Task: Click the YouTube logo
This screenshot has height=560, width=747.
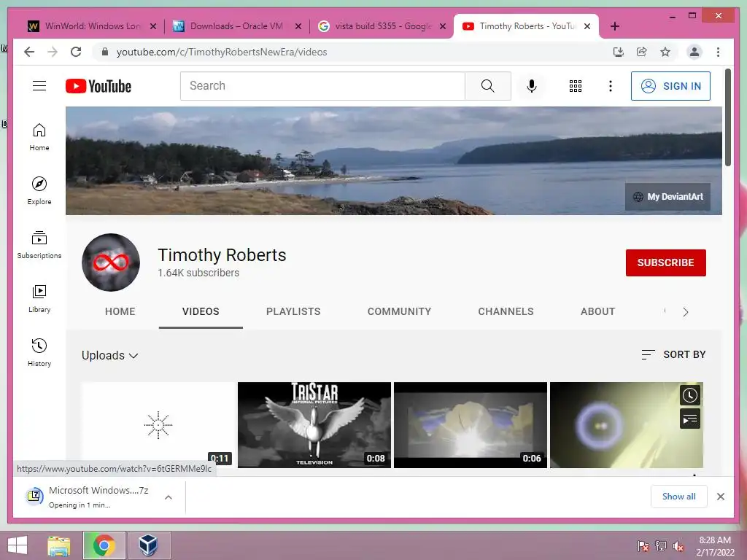Action: [98, 86]
